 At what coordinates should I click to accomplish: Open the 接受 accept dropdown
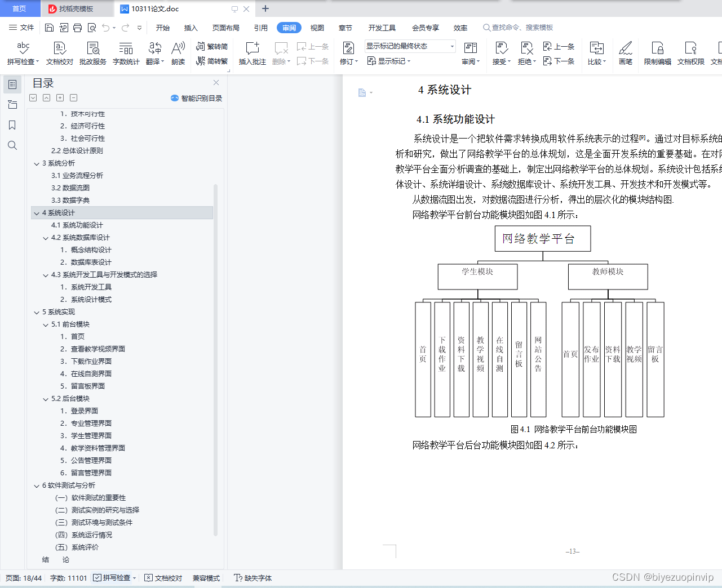pyautogui.click(x=502, y=62)
